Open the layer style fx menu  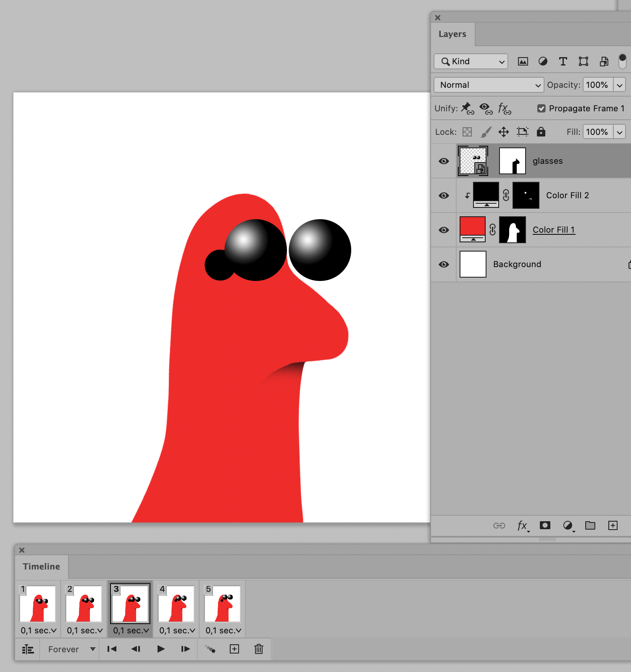523,525
